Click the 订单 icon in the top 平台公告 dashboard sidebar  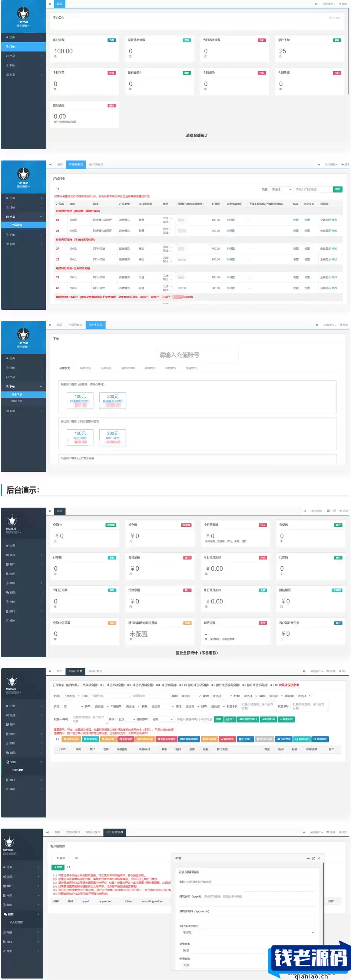[7, 46]
